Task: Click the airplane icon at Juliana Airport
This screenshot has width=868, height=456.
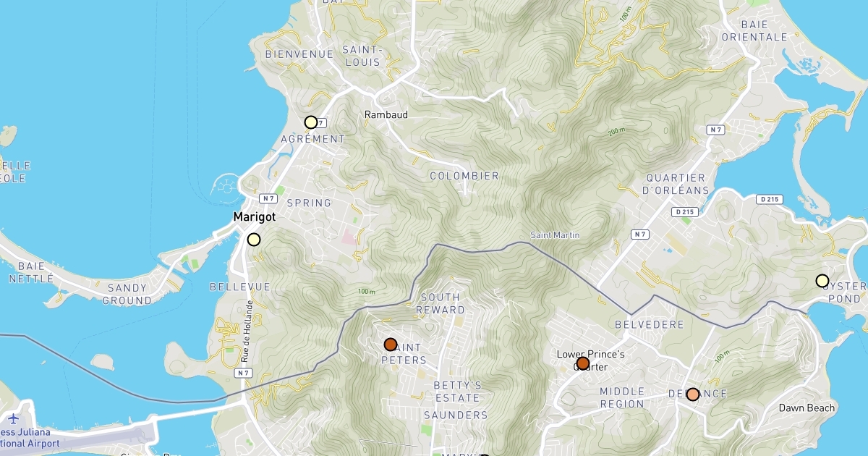Action: coord(14,418)
